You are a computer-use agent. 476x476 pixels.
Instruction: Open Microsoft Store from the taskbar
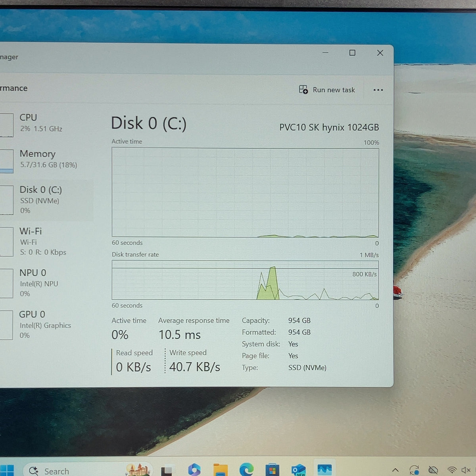(272, 470)
